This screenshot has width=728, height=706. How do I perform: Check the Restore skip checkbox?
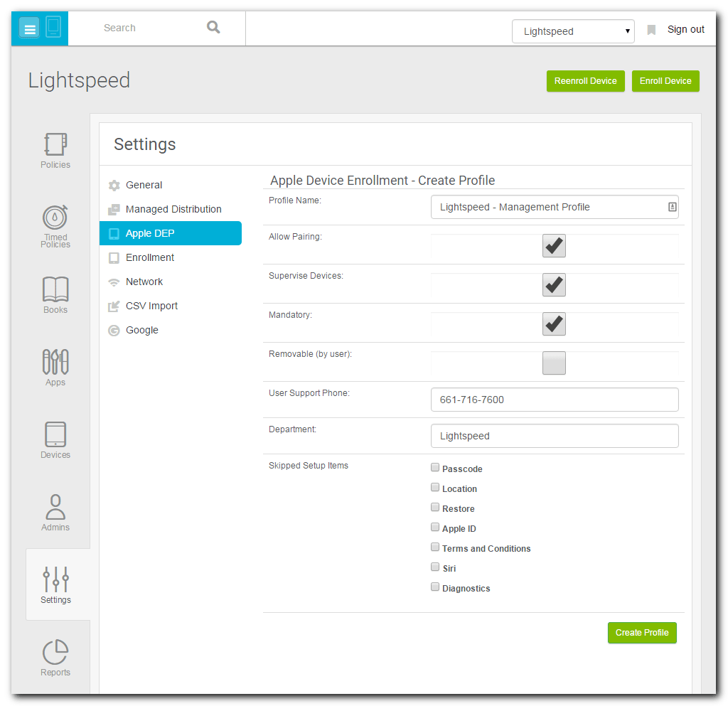tap(435, 507)
